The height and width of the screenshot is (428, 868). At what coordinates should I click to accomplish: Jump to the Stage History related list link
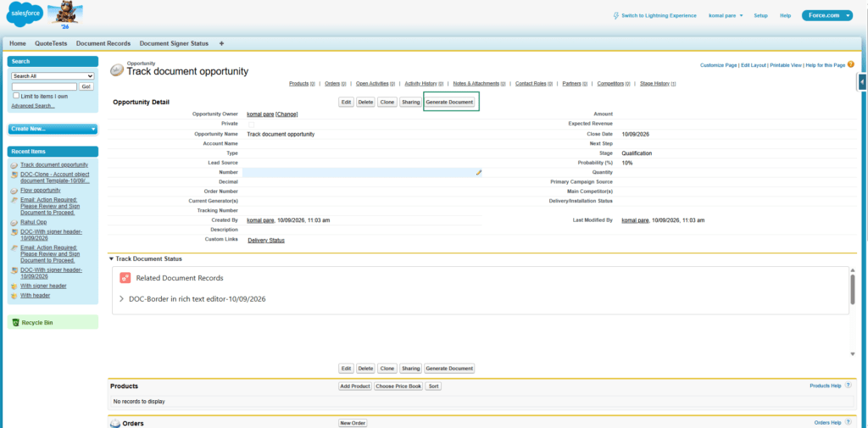(x=658, y=84)
